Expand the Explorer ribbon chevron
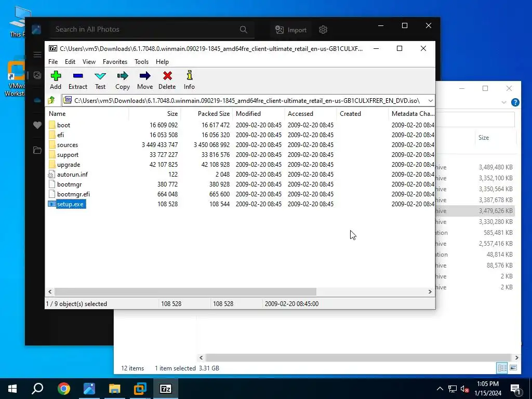532x399 pixels. (x=504, y=102)
